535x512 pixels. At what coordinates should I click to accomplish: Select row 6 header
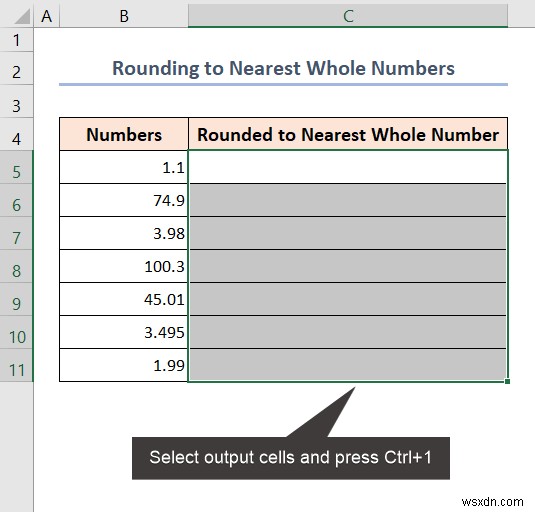(x=16, y=201)
